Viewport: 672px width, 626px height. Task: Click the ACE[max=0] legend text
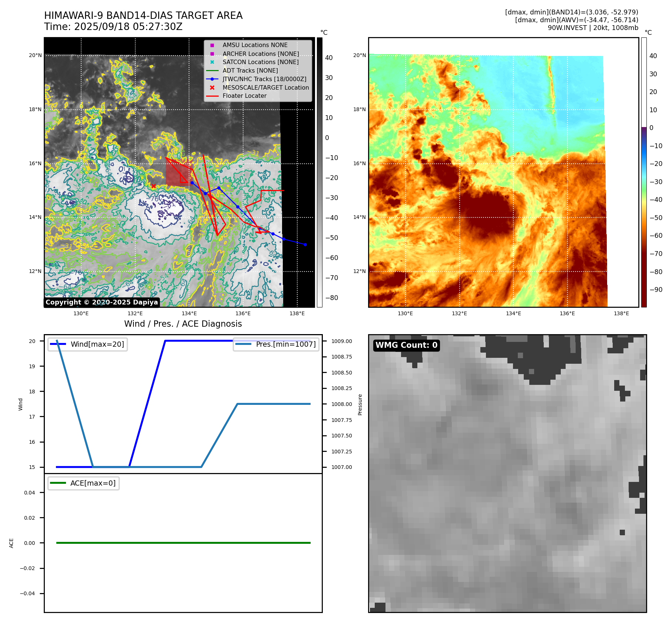click(93, 483)
